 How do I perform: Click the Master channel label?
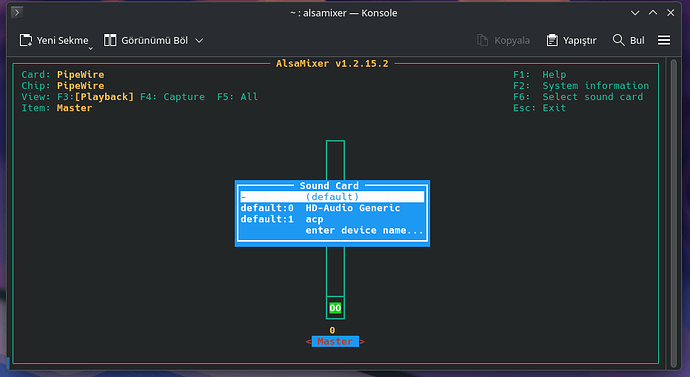335,341
